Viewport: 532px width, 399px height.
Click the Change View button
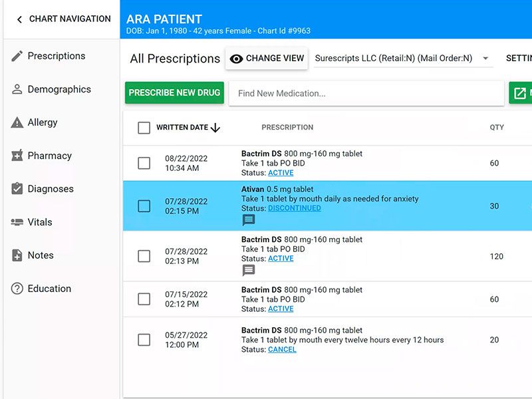click(x=267, y=59)
